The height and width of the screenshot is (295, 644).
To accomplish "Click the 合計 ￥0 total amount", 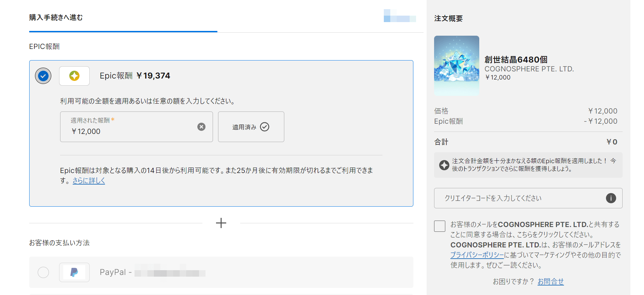I will coord(612,142).
